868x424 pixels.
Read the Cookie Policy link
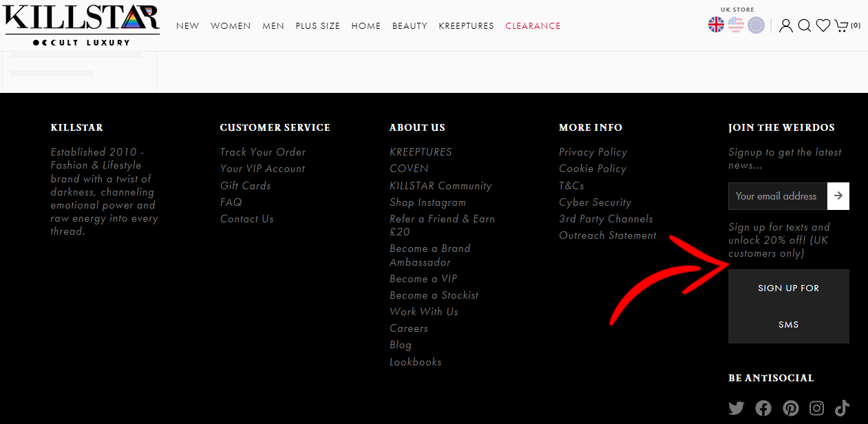click(593, 169)
